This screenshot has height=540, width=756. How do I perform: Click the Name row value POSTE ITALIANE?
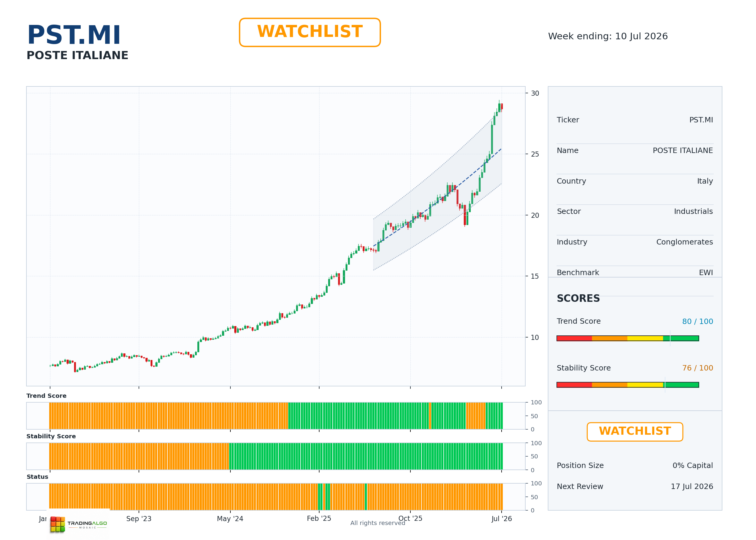(x=683, y=151)
